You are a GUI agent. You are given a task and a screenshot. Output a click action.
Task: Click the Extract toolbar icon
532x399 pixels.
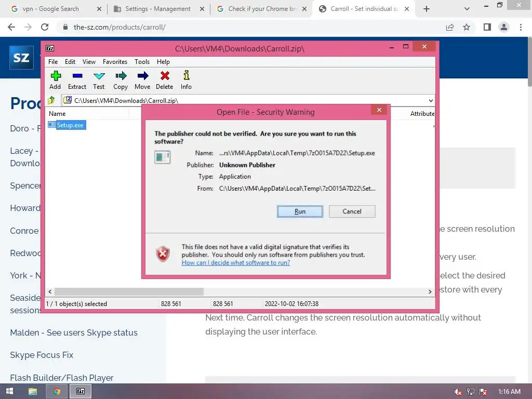pos(77,80)
